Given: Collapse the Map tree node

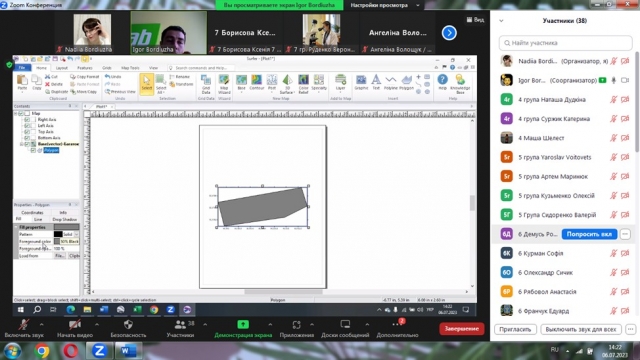Looking at the screenshot, I should click(16, 113).
